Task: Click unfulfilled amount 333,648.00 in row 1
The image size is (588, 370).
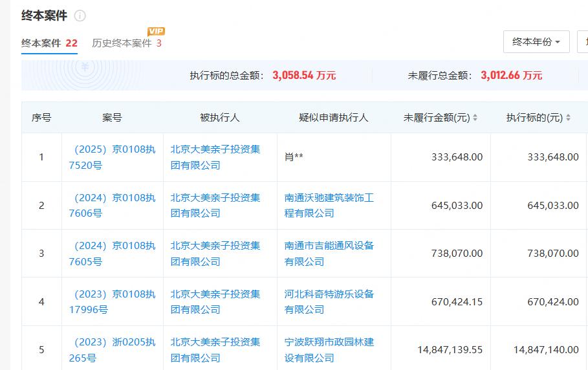Action: [457, 157]
